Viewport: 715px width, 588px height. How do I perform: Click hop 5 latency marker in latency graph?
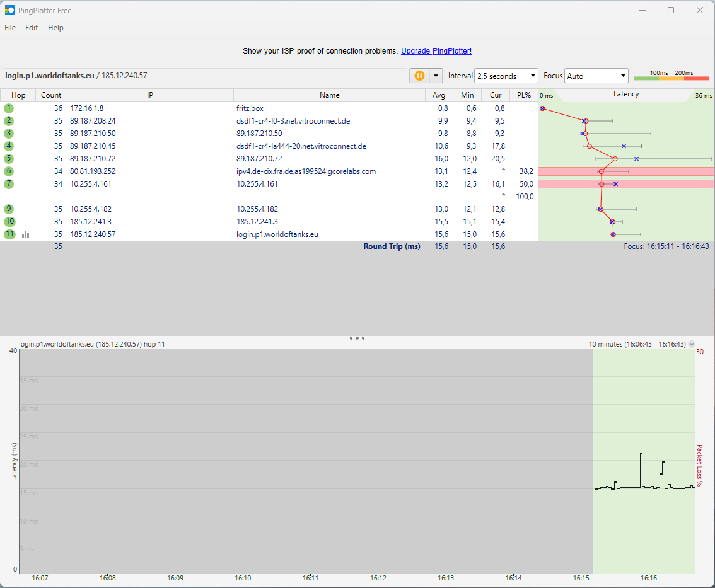click(615, 159)
